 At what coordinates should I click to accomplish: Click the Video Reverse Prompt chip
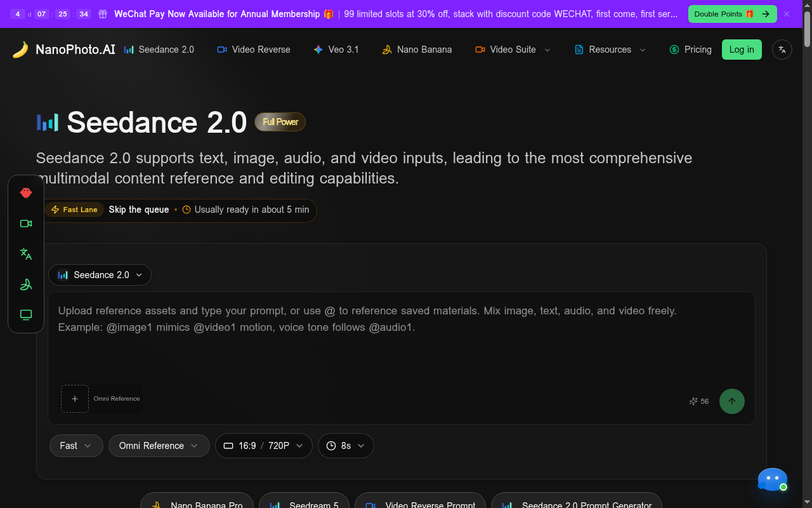tap(420, 502)
